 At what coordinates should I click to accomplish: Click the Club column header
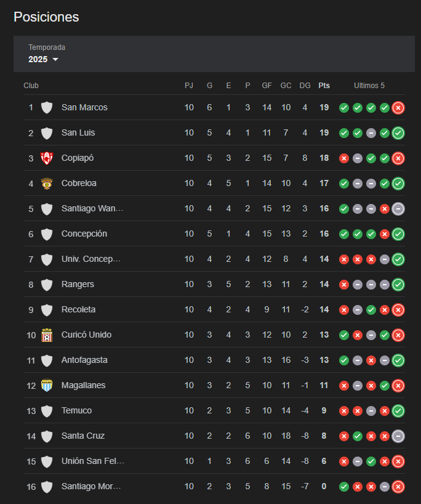pos(31,86)
